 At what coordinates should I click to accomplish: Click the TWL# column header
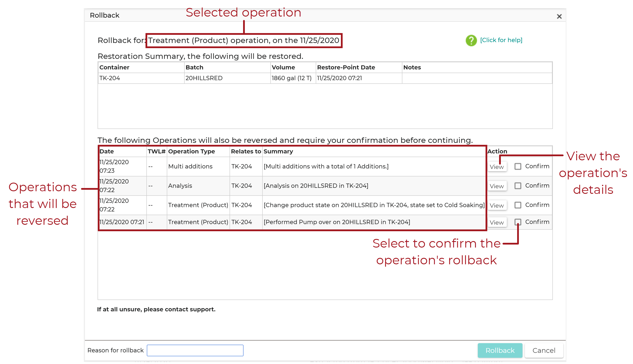pyautogui.click(x=156, y=151)
